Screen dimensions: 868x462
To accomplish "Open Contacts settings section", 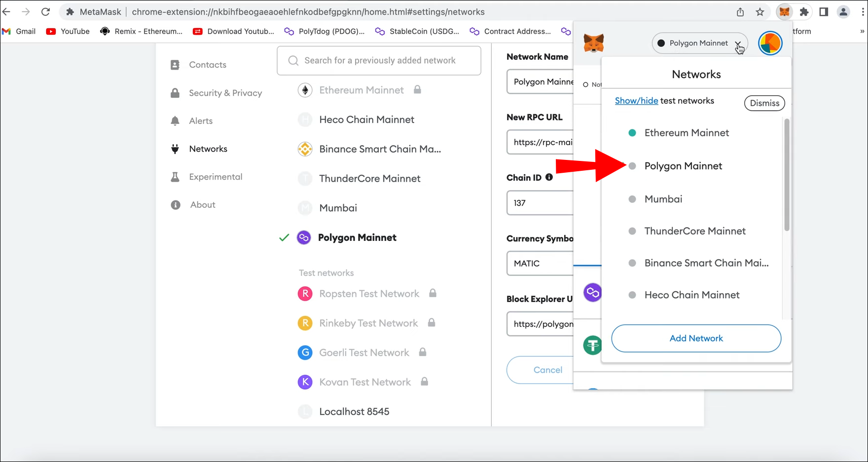I will [x=198, y=65].
